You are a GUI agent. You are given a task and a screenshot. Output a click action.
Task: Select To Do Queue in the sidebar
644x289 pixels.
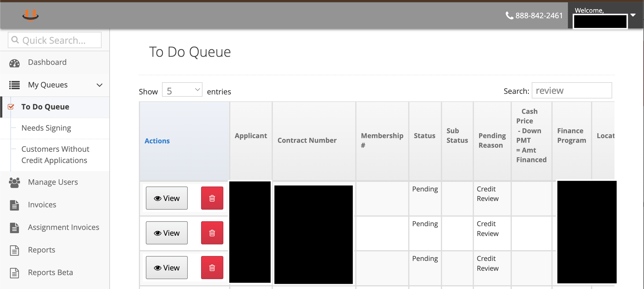(x=45, y=107)
